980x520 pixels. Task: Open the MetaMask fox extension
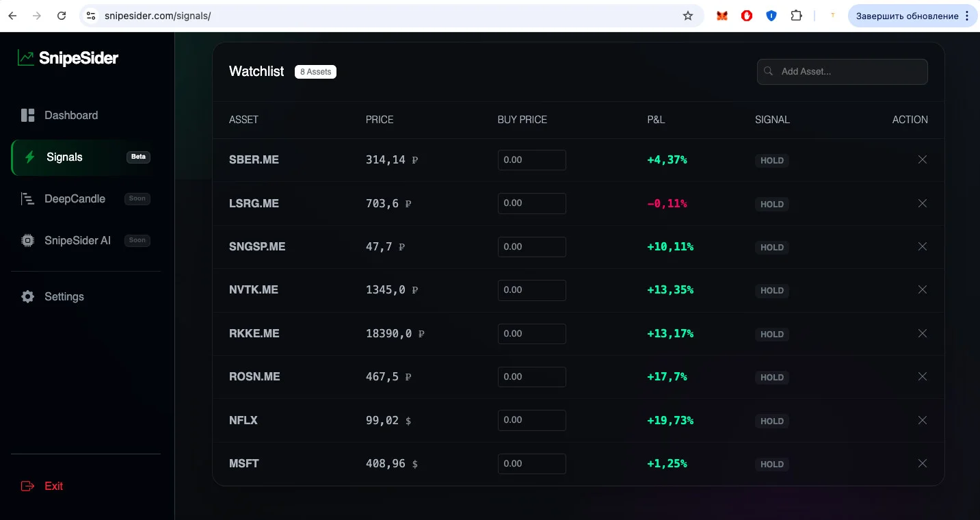pyautogui.click(x=722, y=16)
